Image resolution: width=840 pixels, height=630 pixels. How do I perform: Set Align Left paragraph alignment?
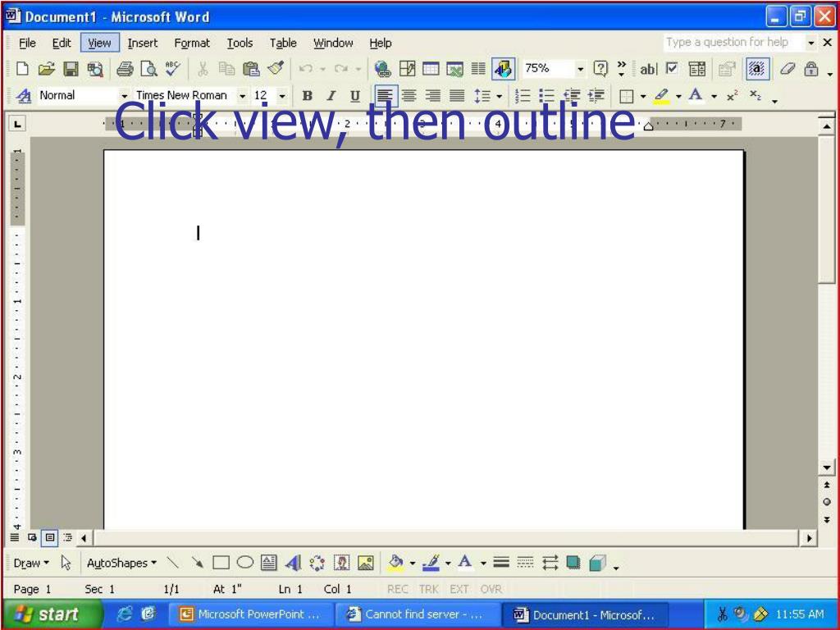tap(386, 96)
